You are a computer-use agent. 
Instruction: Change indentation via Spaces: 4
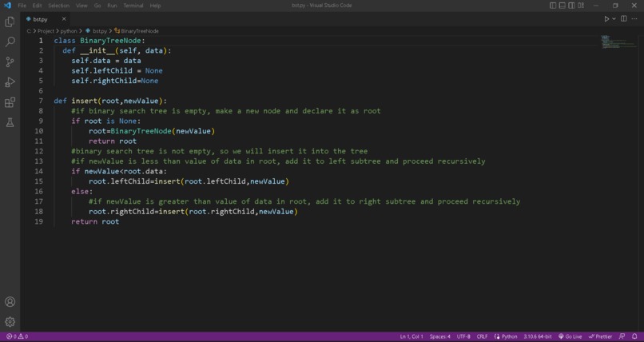tap(440, 336)
